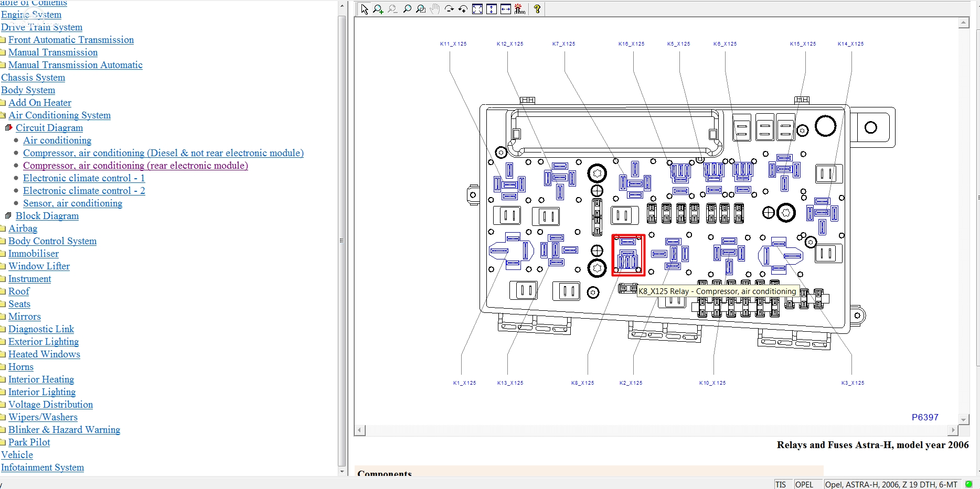Go to Body System
Viewport: 980px width, 489px height.
(28, 90)
